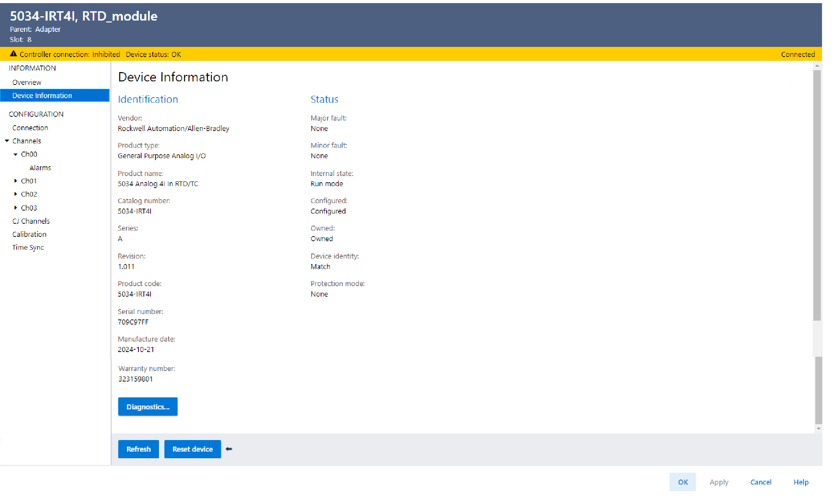Click product name 5034 Analog 4I In RTD/TC
Image resolution: width=839 pixels, height=504 pixels.
(x=158, y=183)
